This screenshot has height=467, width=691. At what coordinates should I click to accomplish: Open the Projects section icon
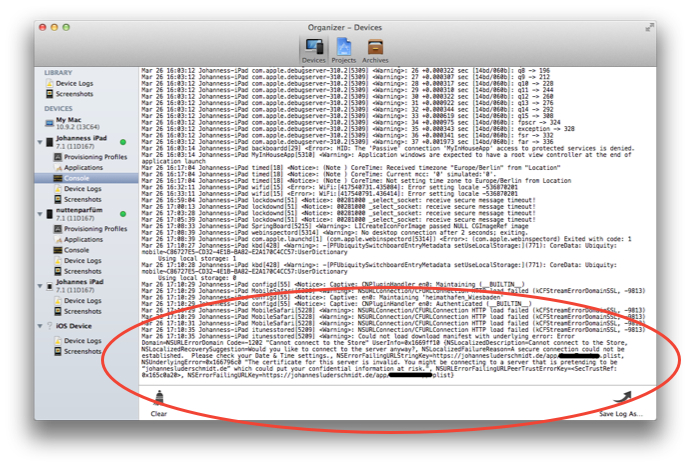[343, 50]
